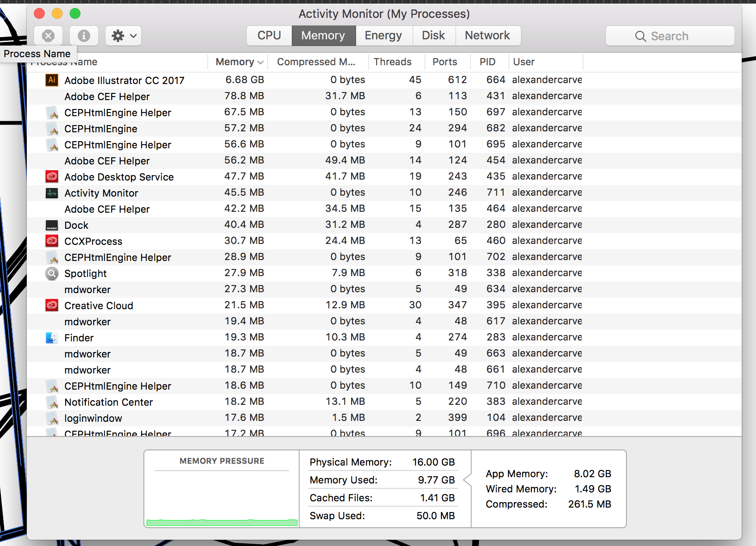Image resolution: width=756 pixels, height=546 pixels.
Task: Click the CCXProcess icon
Action: [52, 241]
